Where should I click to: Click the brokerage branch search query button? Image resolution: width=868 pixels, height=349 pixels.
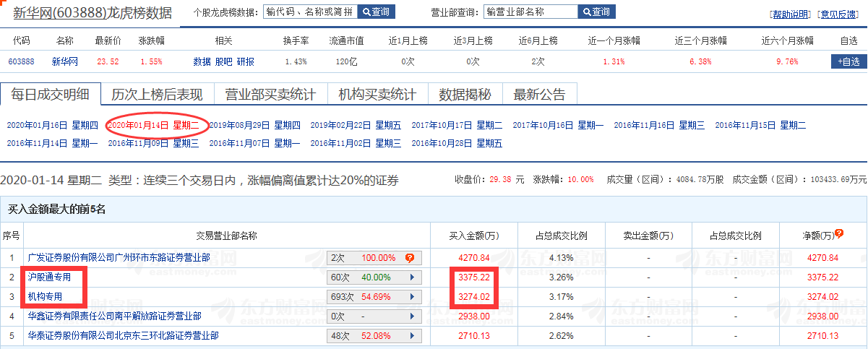click(x=596, y=12)
